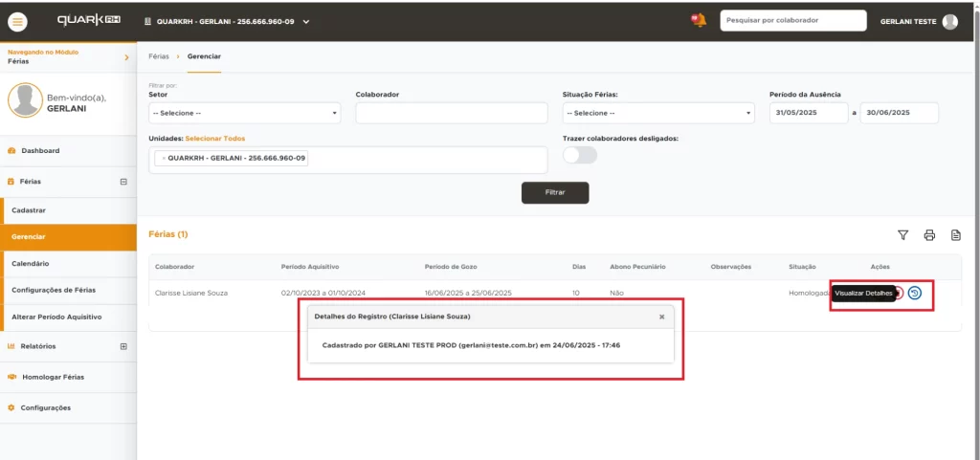980x460 pixels.
Task: Click the blue history icon in Ações
Action: click(x=915, y=293)
